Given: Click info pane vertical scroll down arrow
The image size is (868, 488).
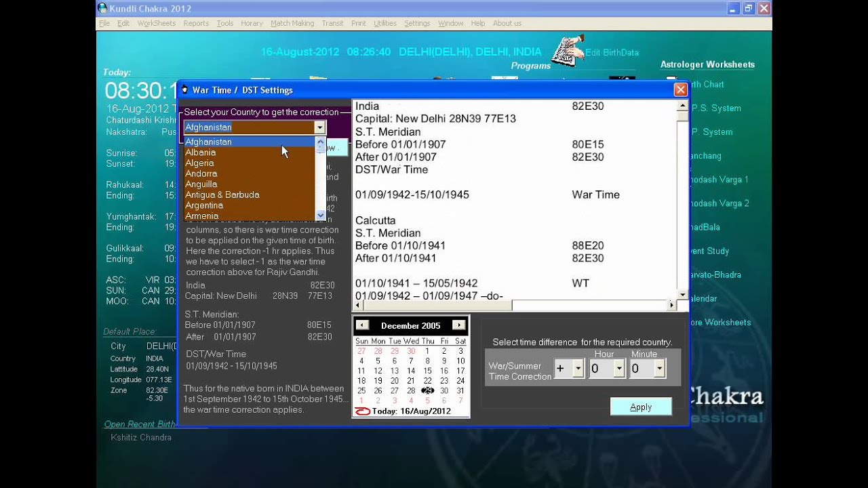Looking at the screenshot, I should (683, 295).
